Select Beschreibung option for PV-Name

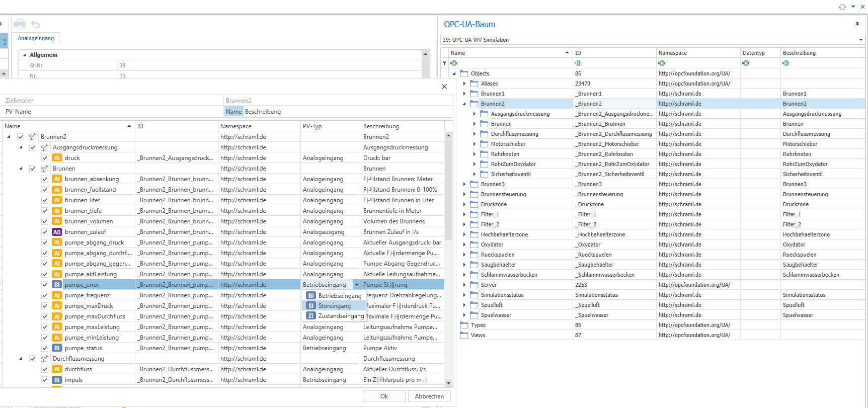click(x=263, y=112)
